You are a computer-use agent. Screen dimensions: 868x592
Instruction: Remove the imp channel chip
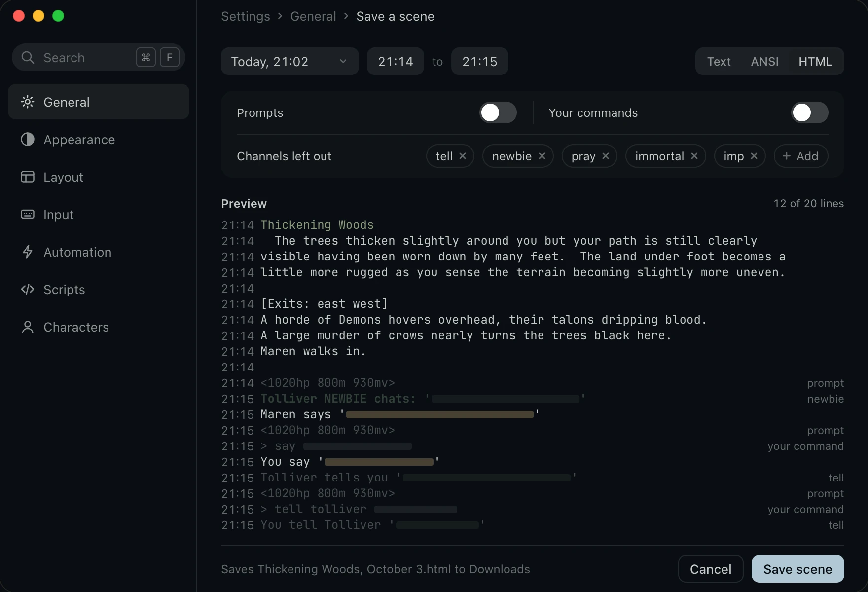coord(754,156)
